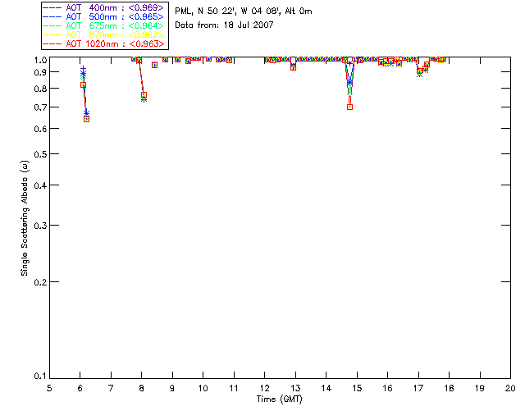Click the purple dashed line sample in legend
Image resolution: width=525 pixels, height=420 pixels.
[x=52, y=7]
